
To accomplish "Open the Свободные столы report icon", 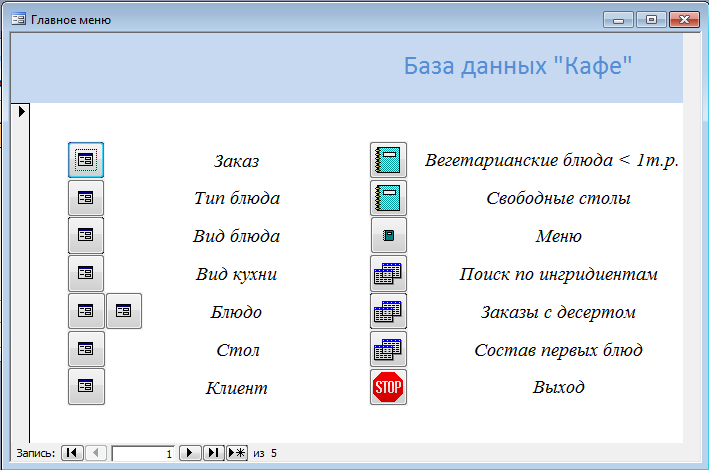I will click(388, 198).
